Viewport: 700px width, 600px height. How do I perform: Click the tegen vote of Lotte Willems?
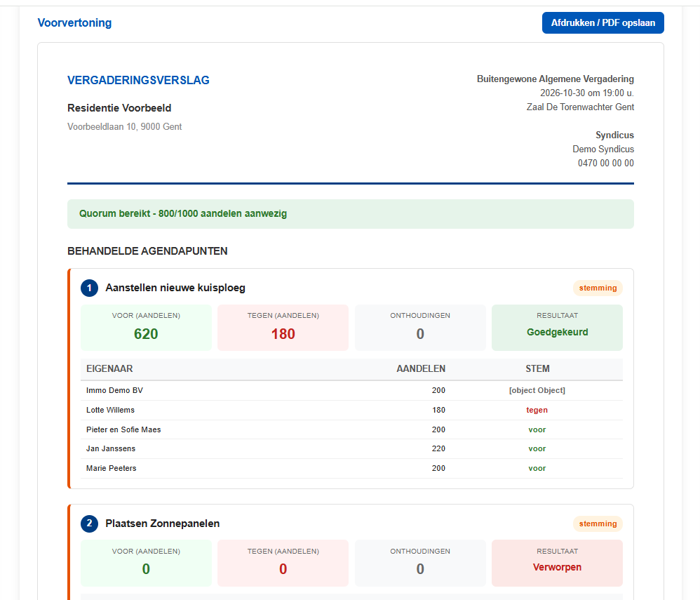click(x=537, y=410)
